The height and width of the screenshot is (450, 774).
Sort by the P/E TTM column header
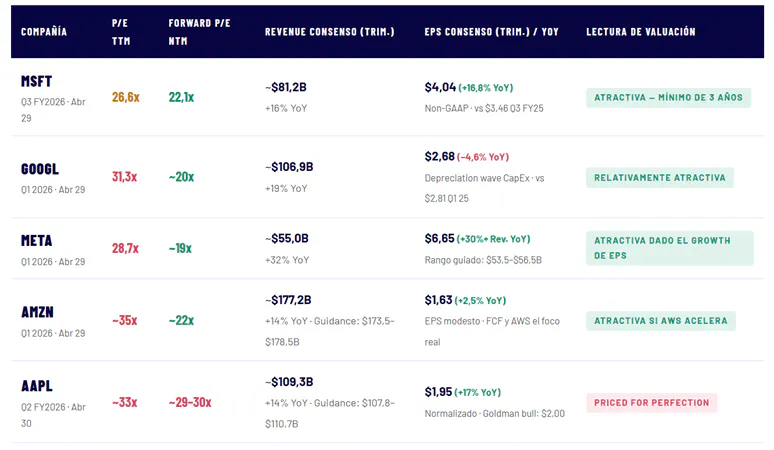click(x=121, y=32)
